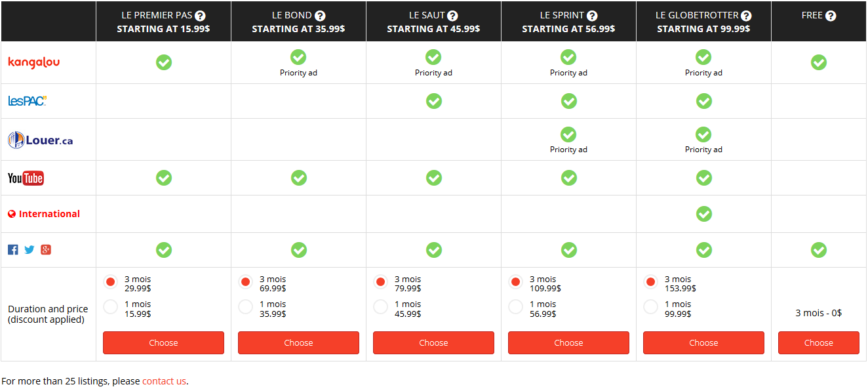
Task: Choose the Free plan
Action: point(819,342)
